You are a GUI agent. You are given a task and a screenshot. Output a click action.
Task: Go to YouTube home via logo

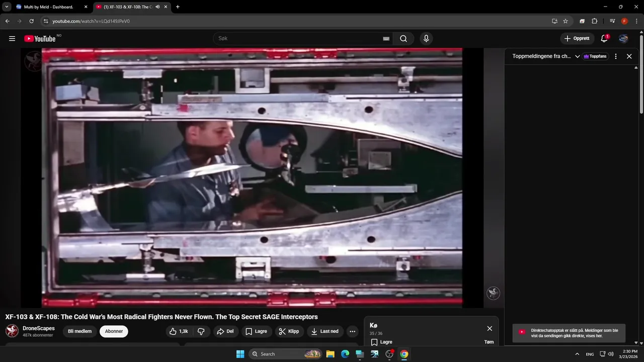click(40, 39)
